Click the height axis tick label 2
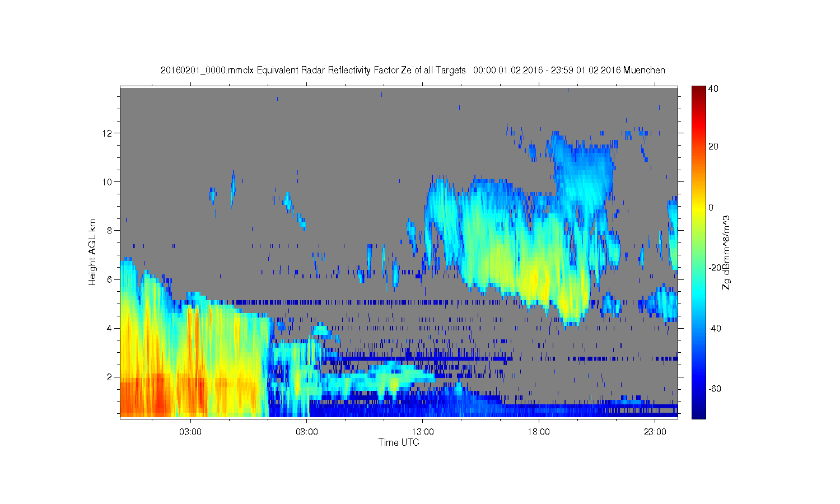The width and height of the screenshot is (840, 504). point(110,377)
